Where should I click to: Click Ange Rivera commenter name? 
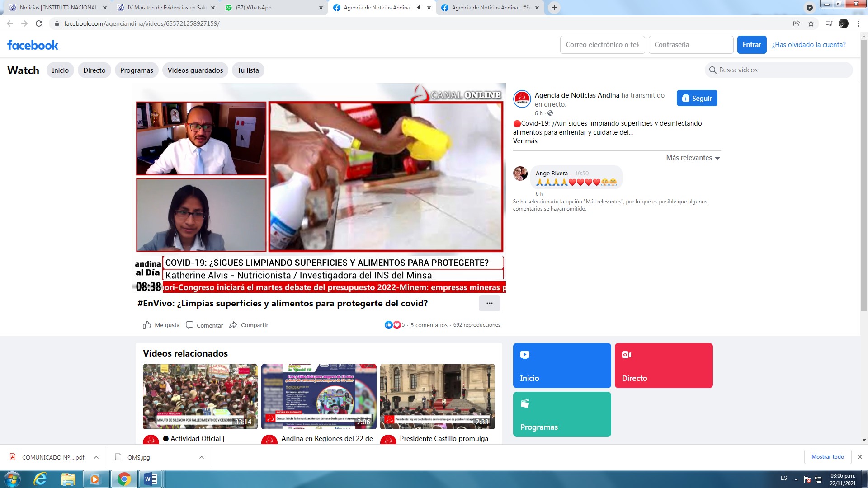(552, 173)
